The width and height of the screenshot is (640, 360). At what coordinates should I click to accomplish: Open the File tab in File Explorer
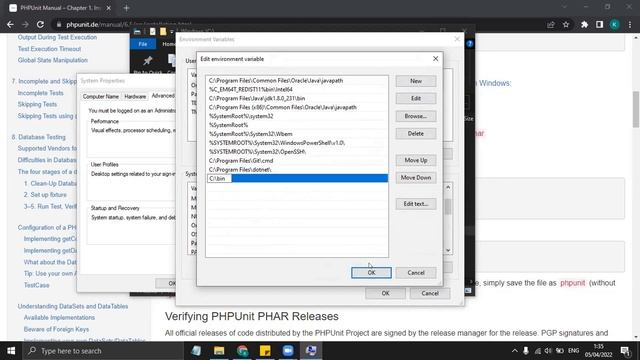tap(142, 44)
